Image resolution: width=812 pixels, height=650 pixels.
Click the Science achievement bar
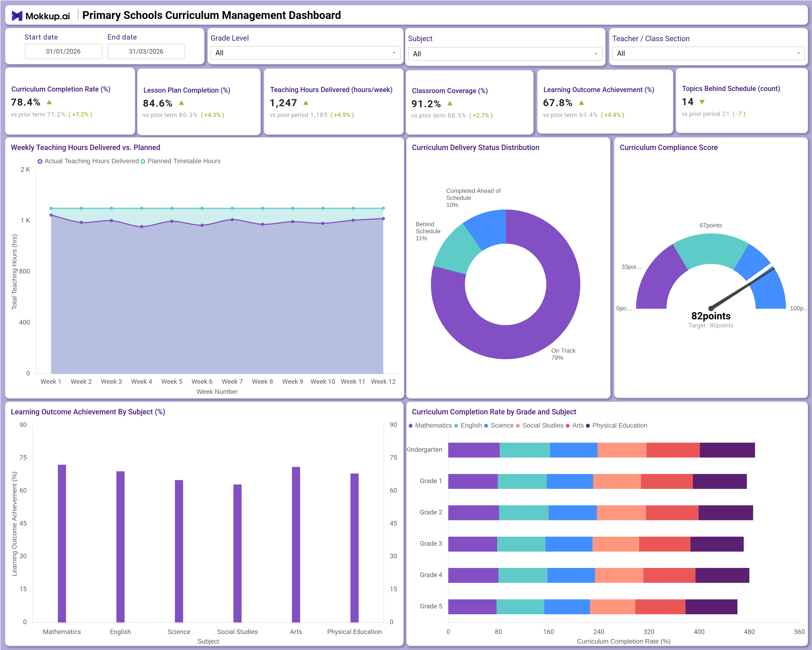(179, 551)
